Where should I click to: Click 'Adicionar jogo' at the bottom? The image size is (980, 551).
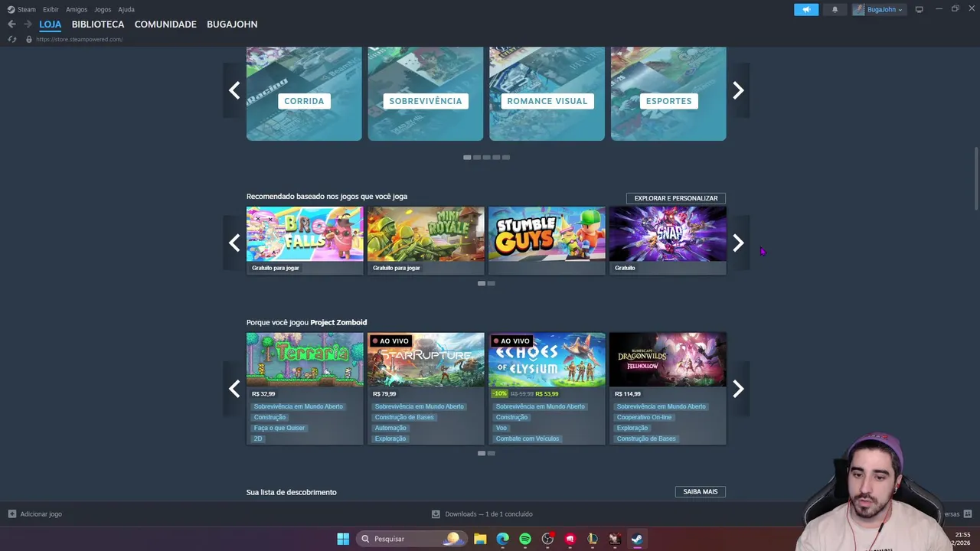point(35,514)
